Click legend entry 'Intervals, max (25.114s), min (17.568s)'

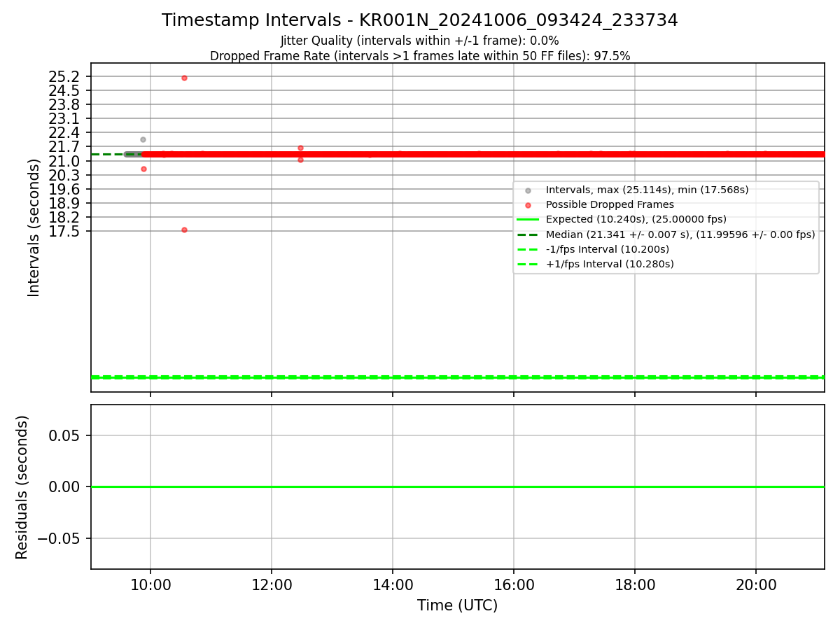click(x=647, y=190)
